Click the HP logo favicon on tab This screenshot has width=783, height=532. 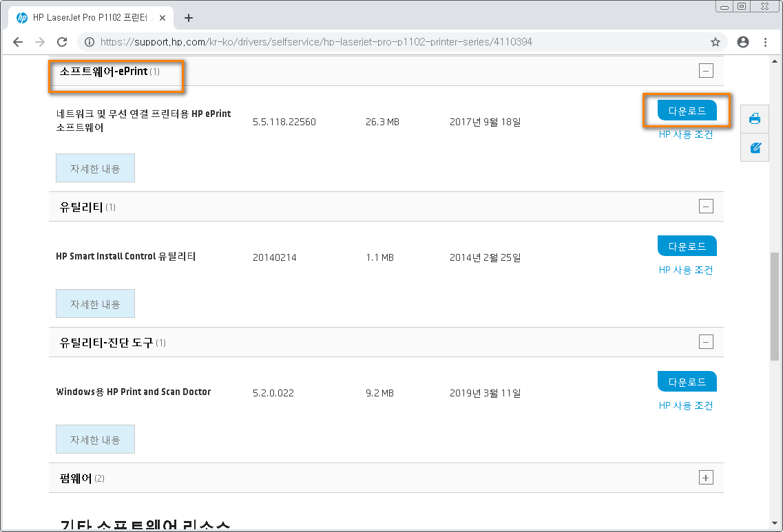pos(22,18)
